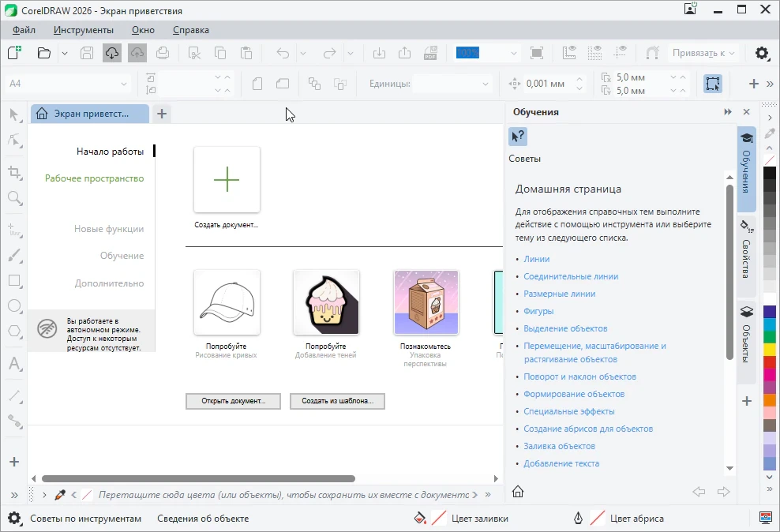Open the 'Единицы' units dropdown
The width and height of the screenshot is (780, 532).
452,84
